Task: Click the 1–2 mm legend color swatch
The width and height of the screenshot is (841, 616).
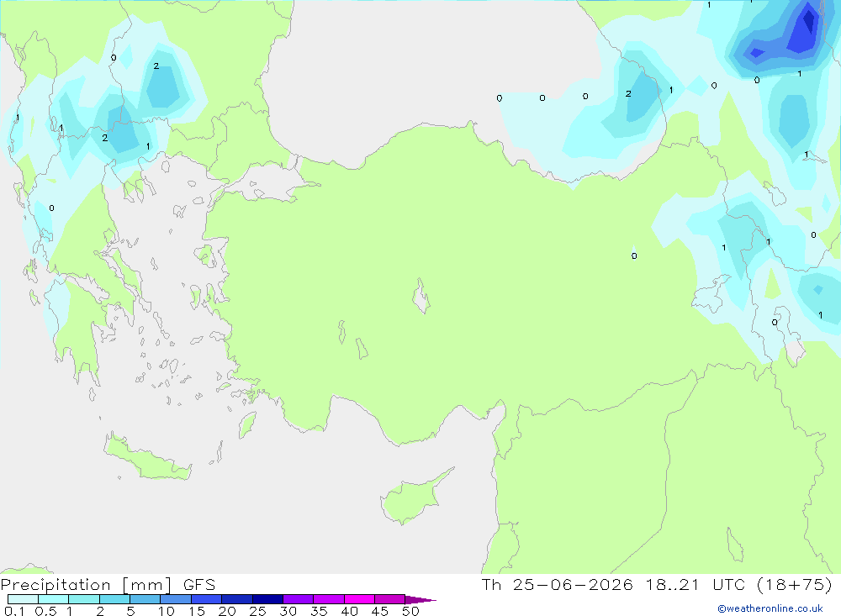Action: pos(84,599)
